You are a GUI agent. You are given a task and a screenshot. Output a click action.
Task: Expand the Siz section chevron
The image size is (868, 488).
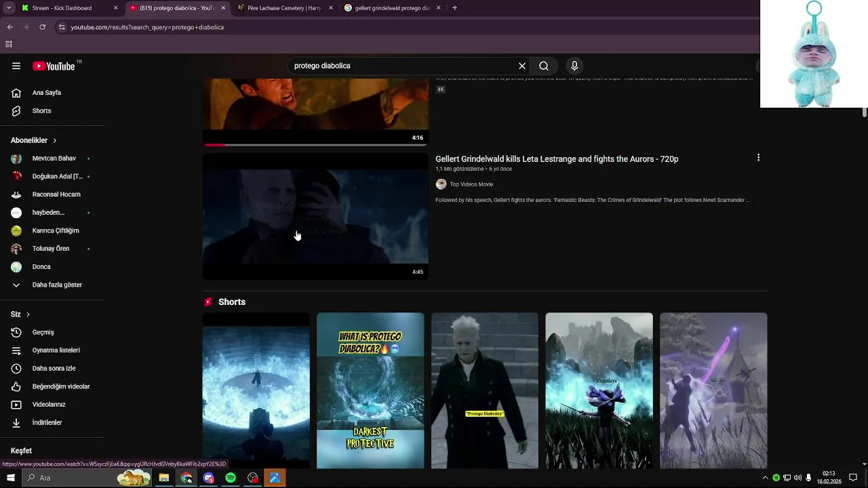click(x=28, y=314)
